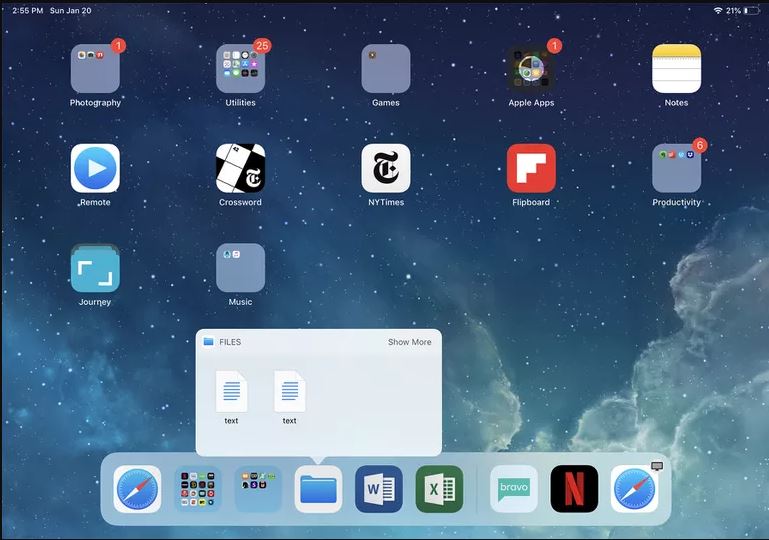Open the second app folder in the dock
769x540 pixels.
pos(258,489)
